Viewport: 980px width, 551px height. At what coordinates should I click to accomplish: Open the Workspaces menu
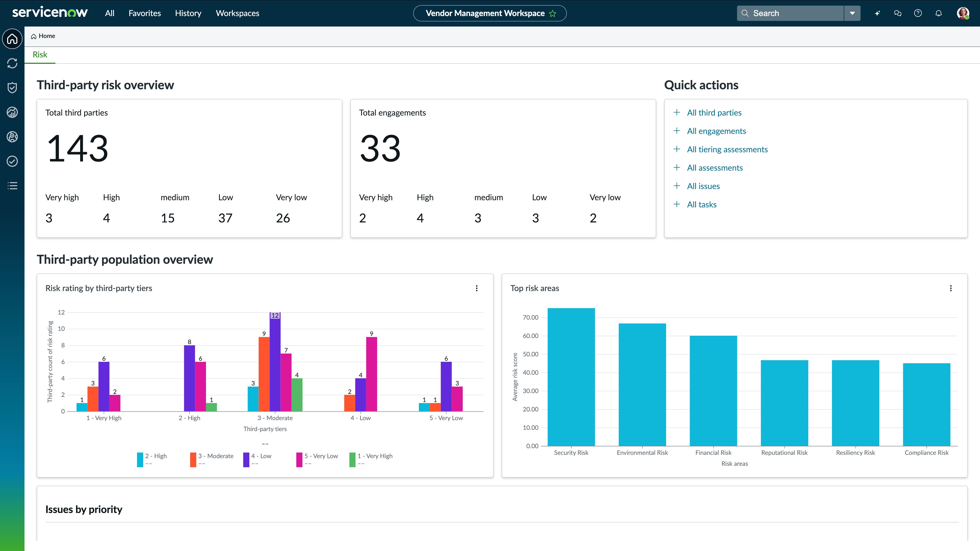pyautogui.click(x=237, y=13)
